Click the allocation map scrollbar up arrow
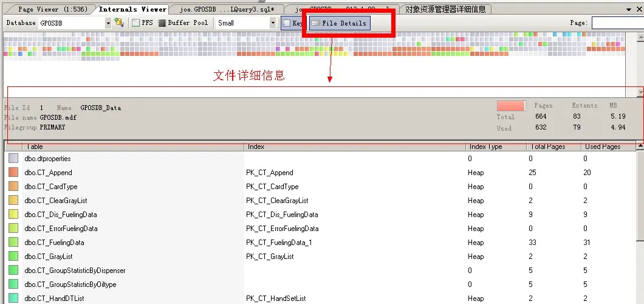This screenshot has height=304, width=644. tap(640, 36)
